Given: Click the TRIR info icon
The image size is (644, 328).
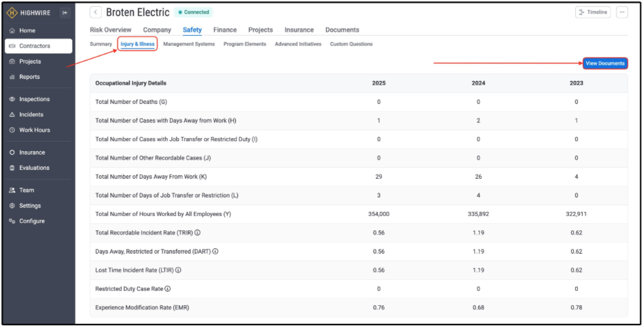Looking at the screenshot, I should [x=197, y=232].
